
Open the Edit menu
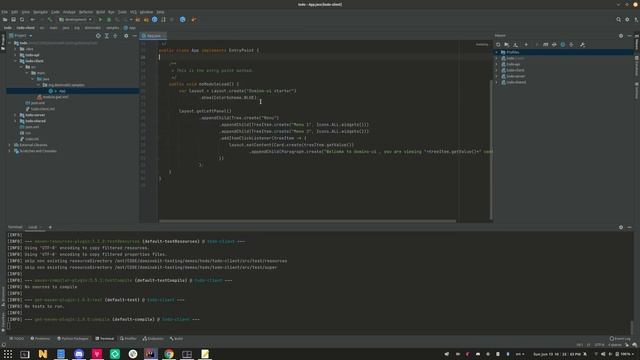pyautogui.click(x=15, y=12)
